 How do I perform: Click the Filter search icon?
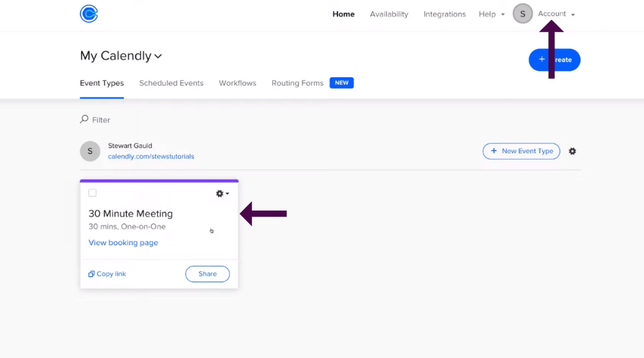click(84, 119)
